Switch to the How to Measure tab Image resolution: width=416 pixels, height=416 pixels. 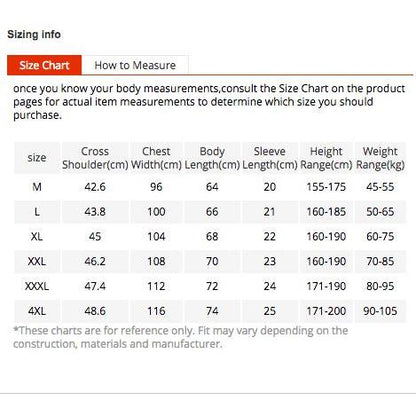pos(135,65)
